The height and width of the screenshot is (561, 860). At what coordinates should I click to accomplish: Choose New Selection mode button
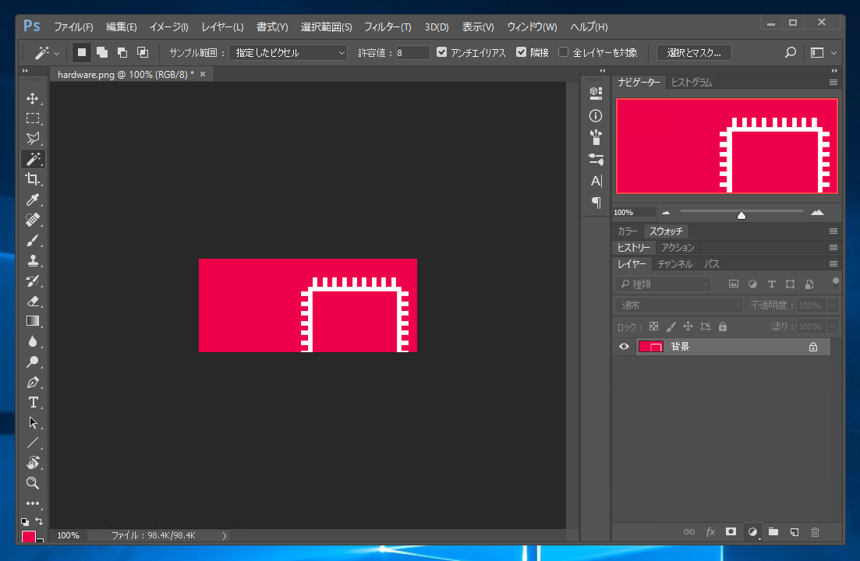(82, 53)
